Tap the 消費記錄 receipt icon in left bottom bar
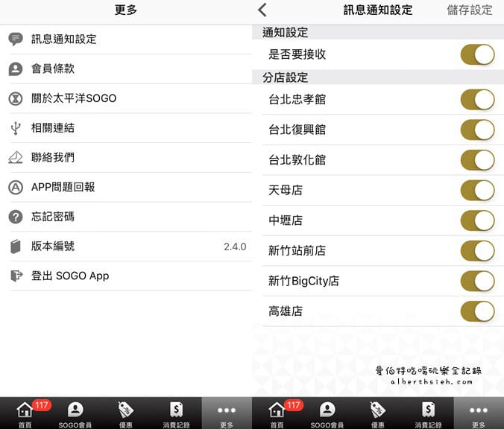The image size is (504, 429). (177, 410)
